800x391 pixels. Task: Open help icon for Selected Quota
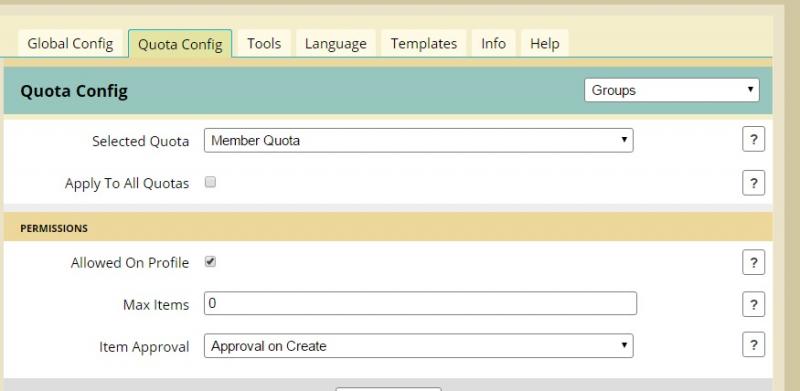pos(753,139)
